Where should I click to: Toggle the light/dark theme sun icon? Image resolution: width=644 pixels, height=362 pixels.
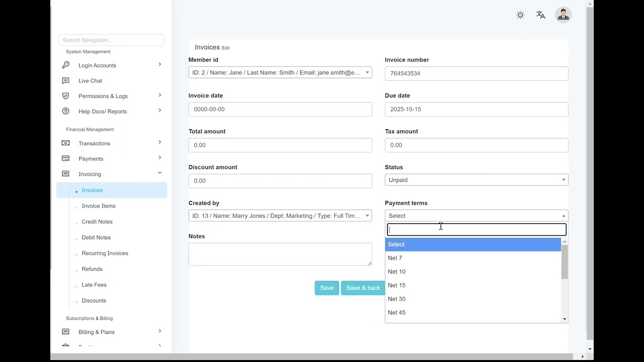pyautogui.click(x=520, y=15)
